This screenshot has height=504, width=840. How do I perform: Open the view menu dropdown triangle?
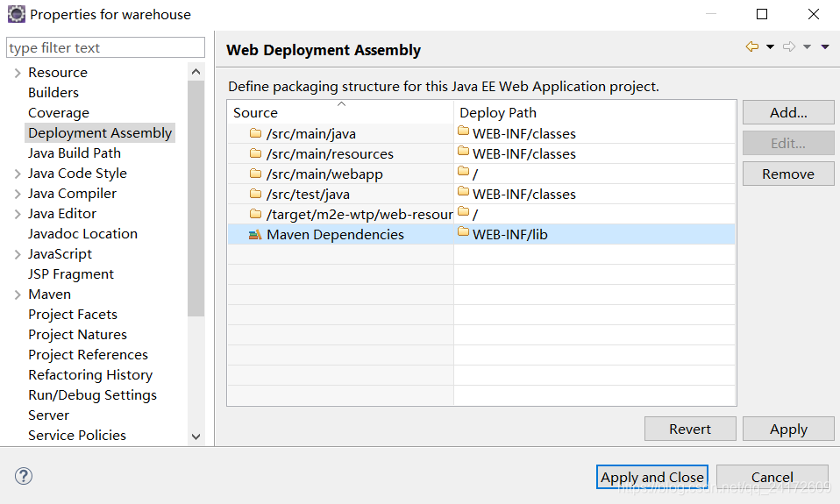point(825,47)
